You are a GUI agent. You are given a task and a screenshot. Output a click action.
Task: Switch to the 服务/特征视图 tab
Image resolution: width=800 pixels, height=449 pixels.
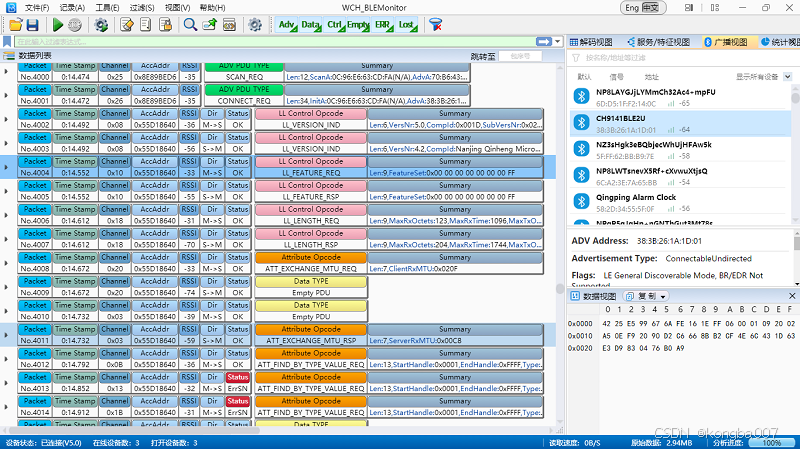(x=658, y=42)
